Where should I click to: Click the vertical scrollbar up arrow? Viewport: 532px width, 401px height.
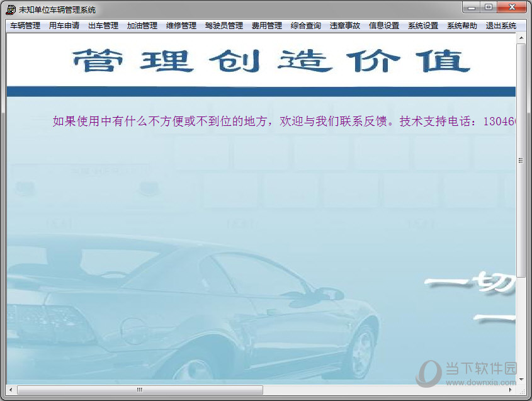pyautogui.click(x=521, y=38)
